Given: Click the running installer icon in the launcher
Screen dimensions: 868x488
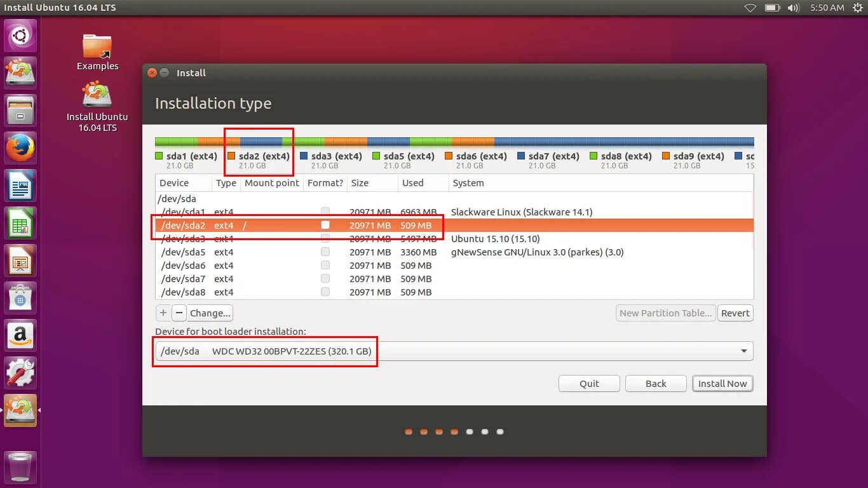Looking at the screenshot, I should [20, 410].
